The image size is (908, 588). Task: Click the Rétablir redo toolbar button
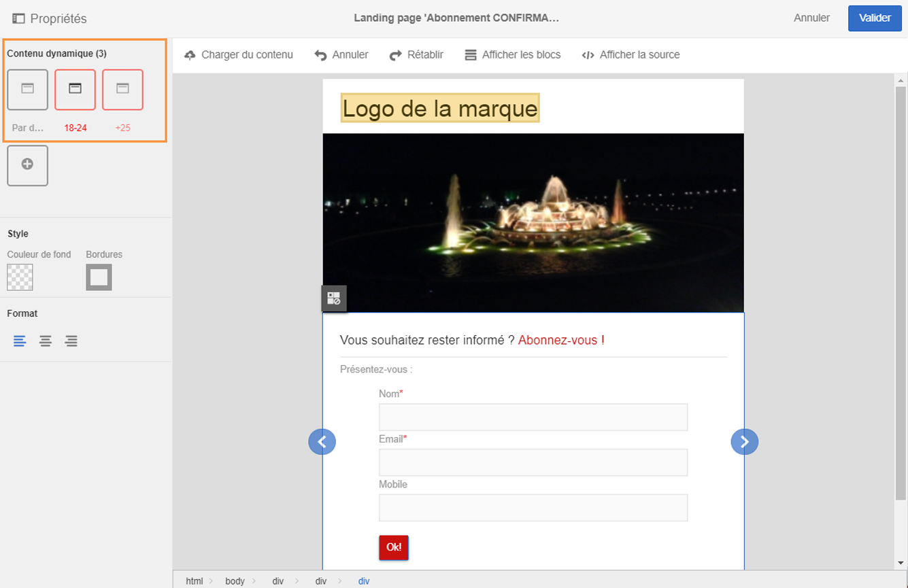(416, 55)
